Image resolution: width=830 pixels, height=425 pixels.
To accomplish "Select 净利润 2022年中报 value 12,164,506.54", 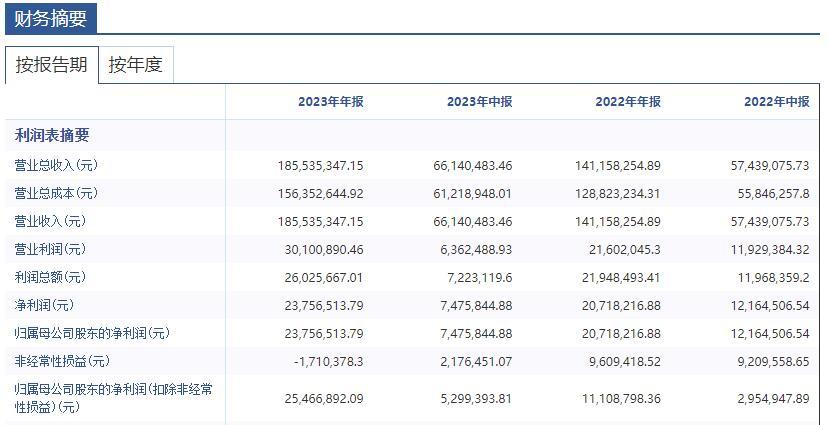I will 770,306.
